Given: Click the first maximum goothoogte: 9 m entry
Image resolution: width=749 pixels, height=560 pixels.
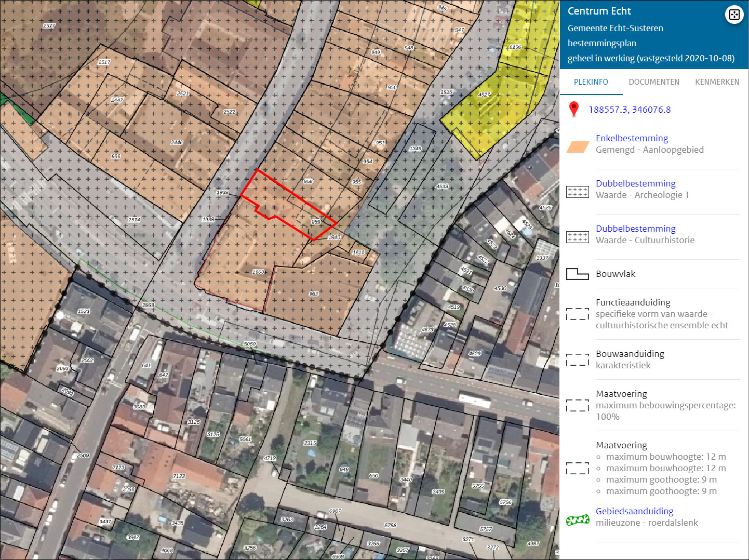Looking at the screenshot, I should (x=661, y=479).
